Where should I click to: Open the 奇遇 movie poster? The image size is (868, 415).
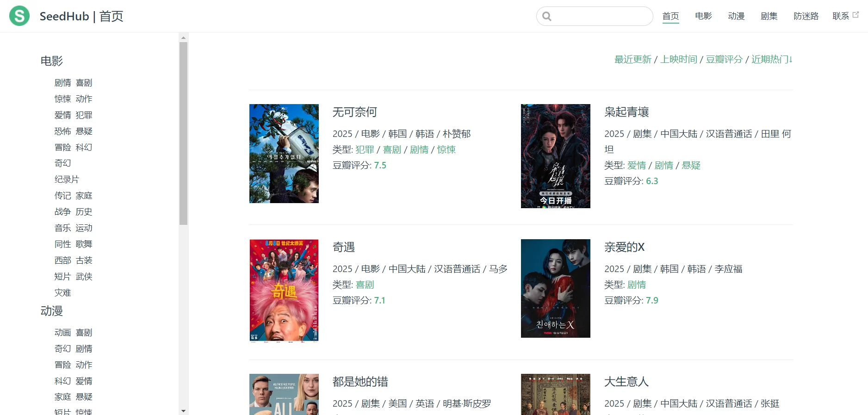coord(284,291)
